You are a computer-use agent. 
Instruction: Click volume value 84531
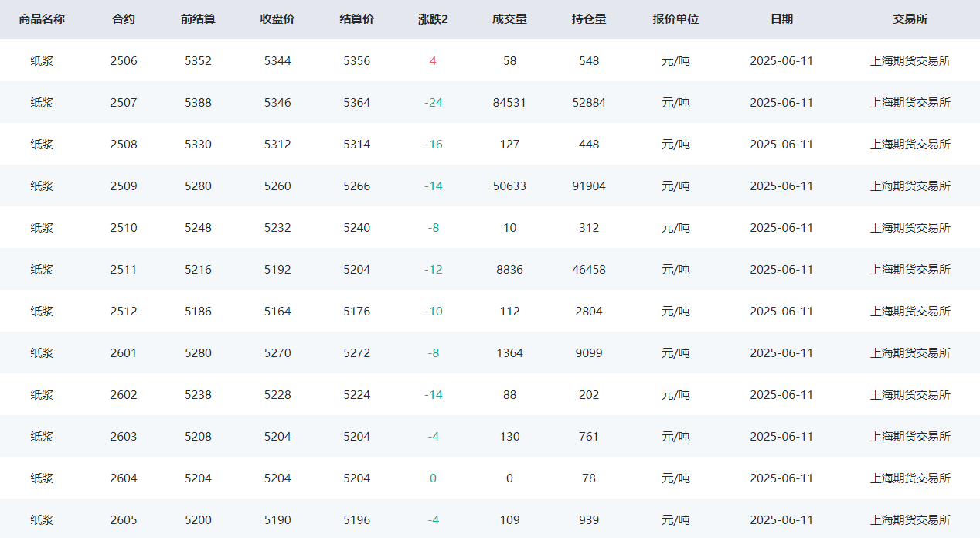pos(509,103)
